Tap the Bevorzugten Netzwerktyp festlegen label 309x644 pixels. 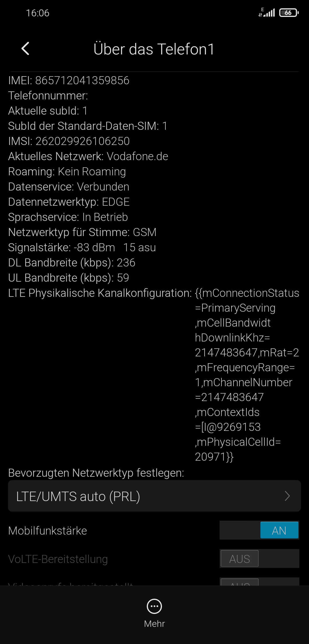pos(96,473)
